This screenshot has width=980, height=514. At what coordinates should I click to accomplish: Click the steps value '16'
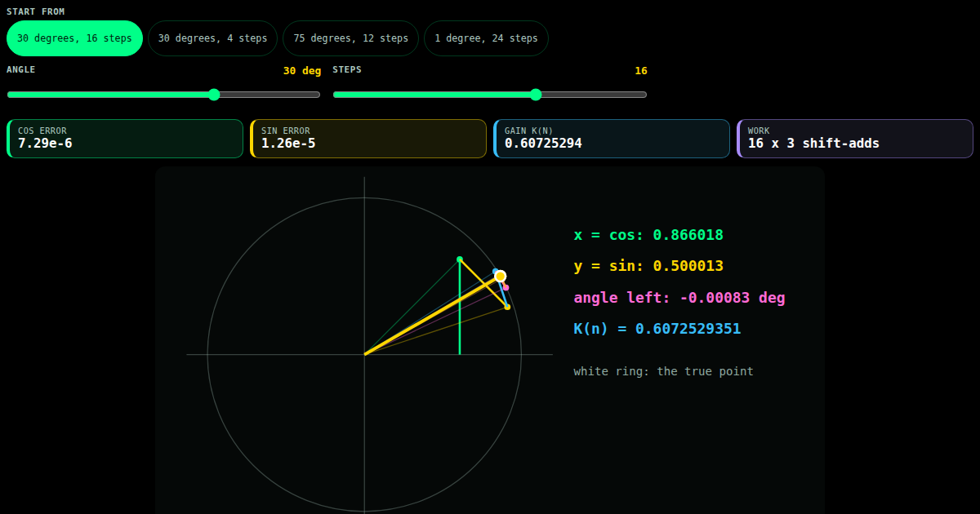[x=641, y=71]
